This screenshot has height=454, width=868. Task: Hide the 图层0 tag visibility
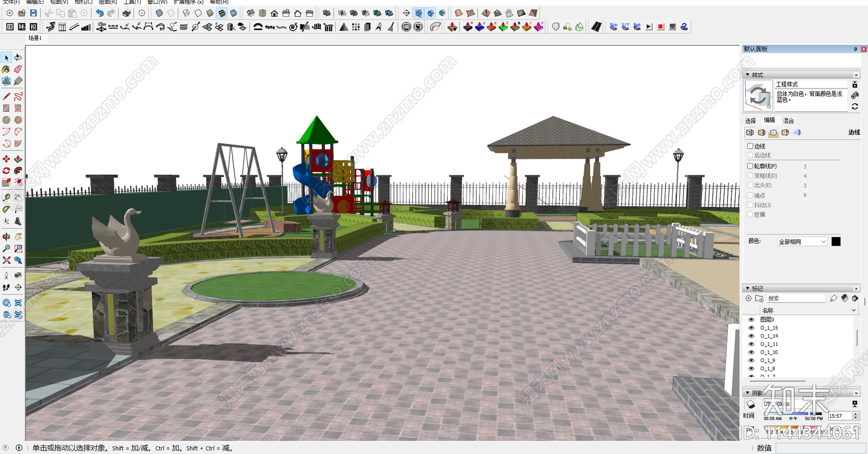coord(751,320)
